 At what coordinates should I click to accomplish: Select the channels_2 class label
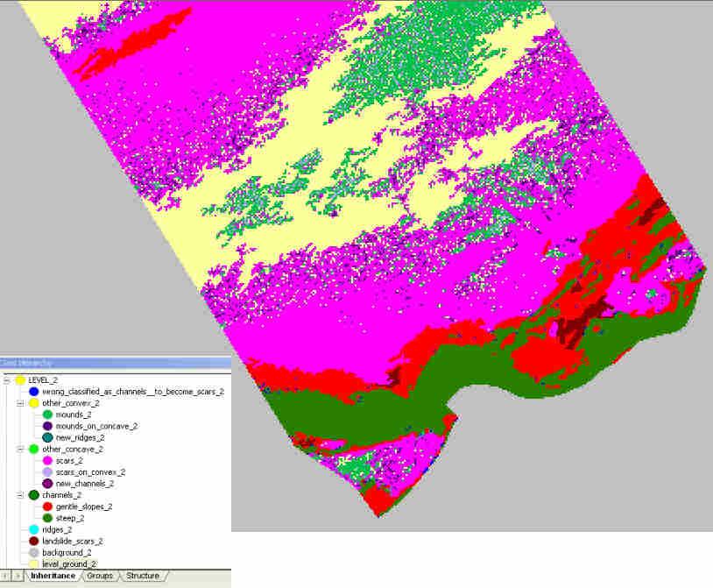point(62,495)
